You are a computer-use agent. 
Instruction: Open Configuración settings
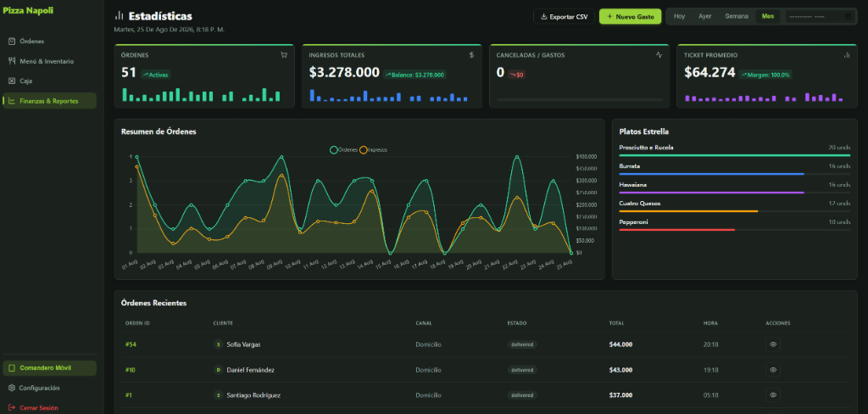[x=49, y=388]
